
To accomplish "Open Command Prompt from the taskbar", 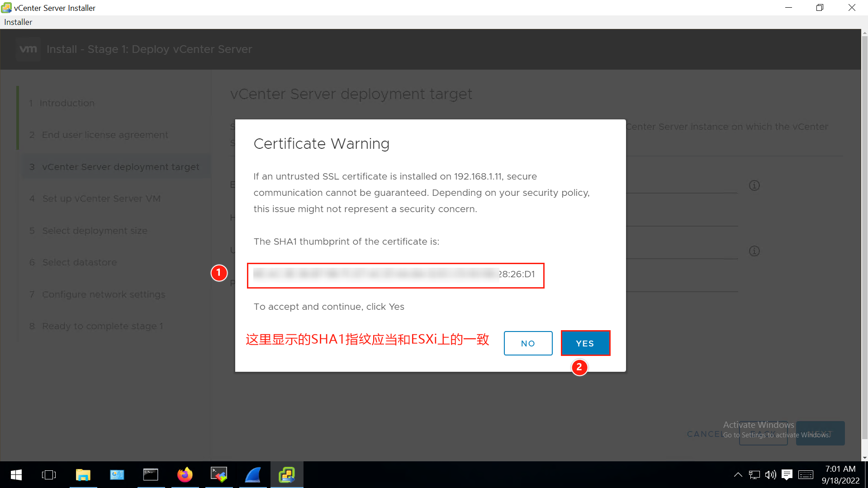I will pos(151,475).
